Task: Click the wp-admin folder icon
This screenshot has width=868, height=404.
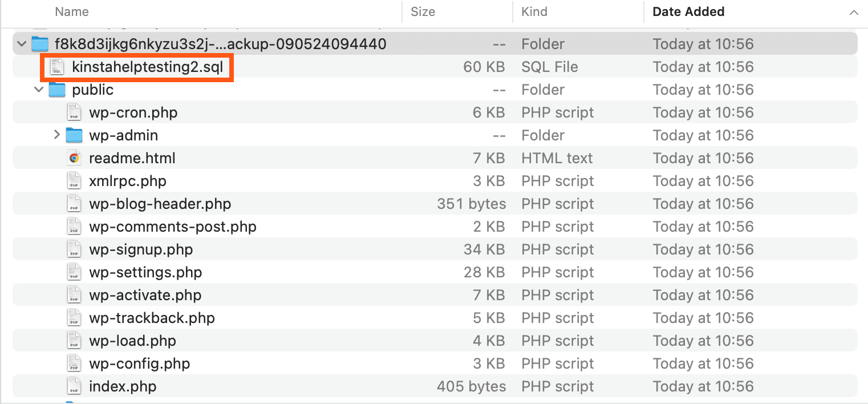Action: pos(74,135)
